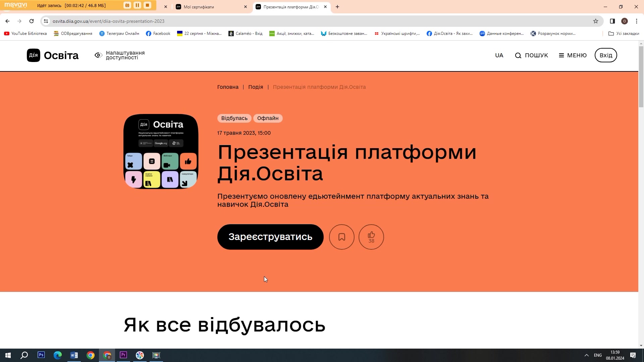Launch Photoshop from the taskbar

tap(41, 355)
